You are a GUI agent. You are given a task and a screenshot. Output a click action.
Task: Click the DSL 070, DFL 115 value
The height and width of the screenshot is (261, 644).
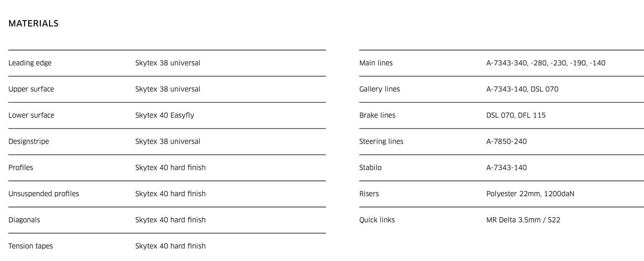pyautogui.click(x=516, y=115)
